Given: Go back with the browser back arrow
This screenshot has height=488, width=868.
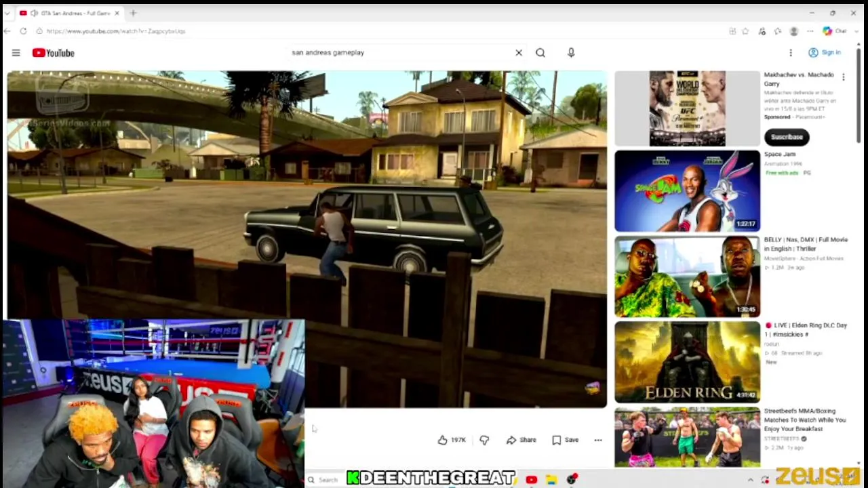Looking at the screenshot, I should tap(7, 31).
